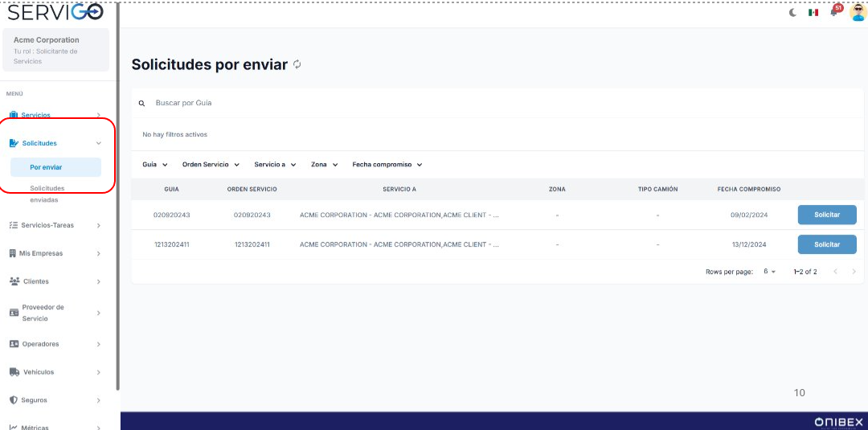This screenshot has width=868, height=430.
Task: Click the Operadores ID card icon
Action: coord(14,344)
